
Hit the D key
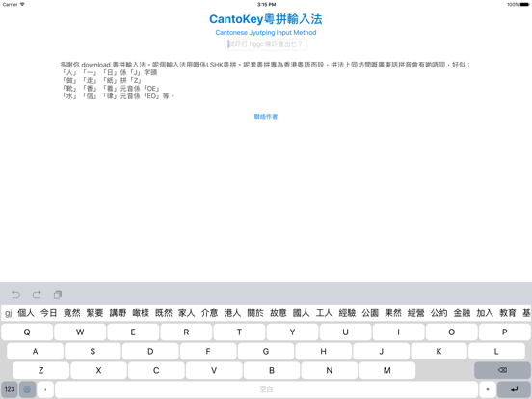coord(150,351)
